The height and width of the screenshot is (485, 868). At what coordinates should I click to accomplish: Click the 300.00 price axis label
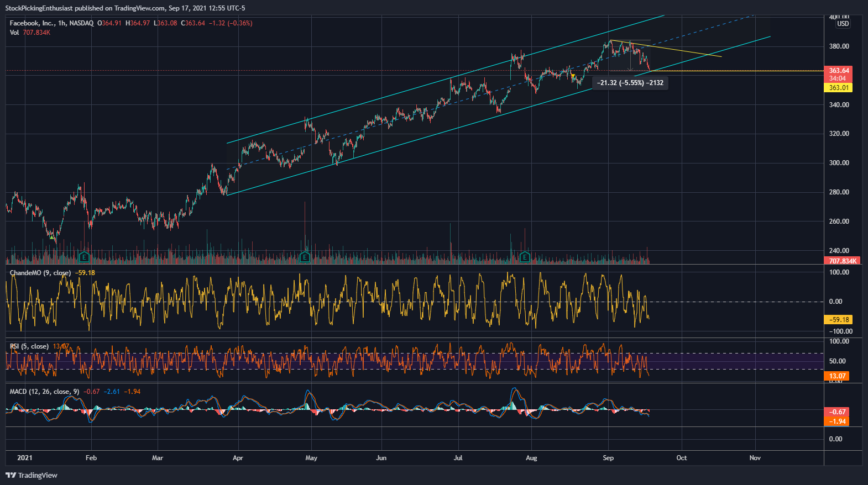tap(839, 163)
